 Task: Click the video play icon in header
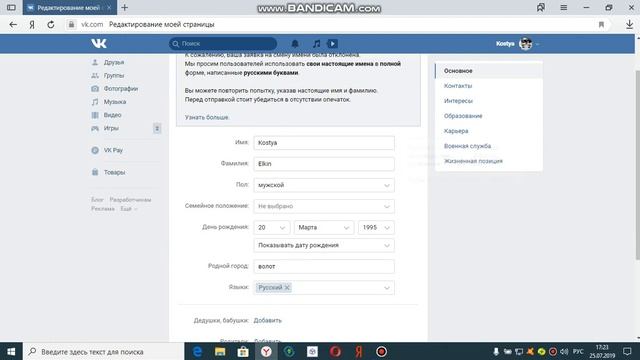(333, 43)
